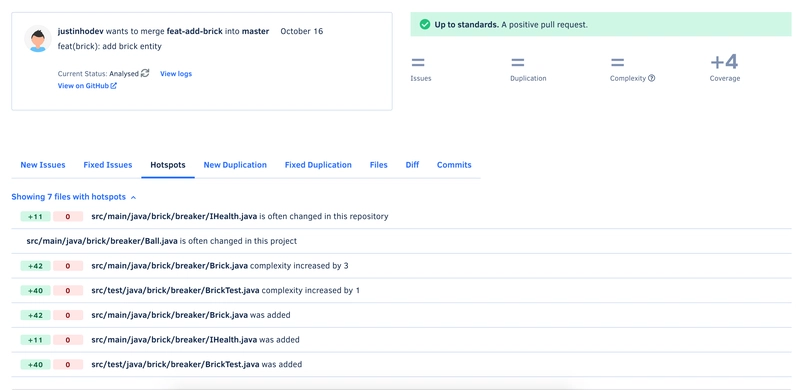The width and height of the screenshot is (800, 390).
Task: Go to the Diff tab
Action: coord(412,165)
